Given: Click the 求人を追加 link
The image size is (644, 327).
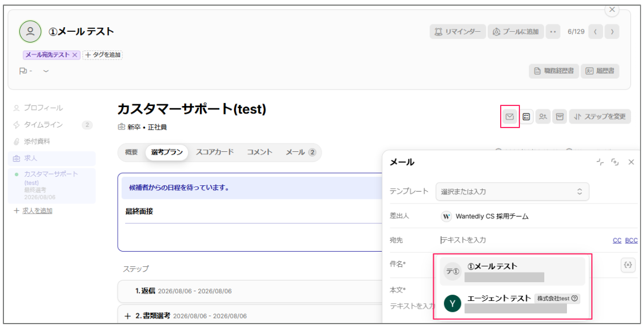Looking at the screenshot, I should (37, 211).
